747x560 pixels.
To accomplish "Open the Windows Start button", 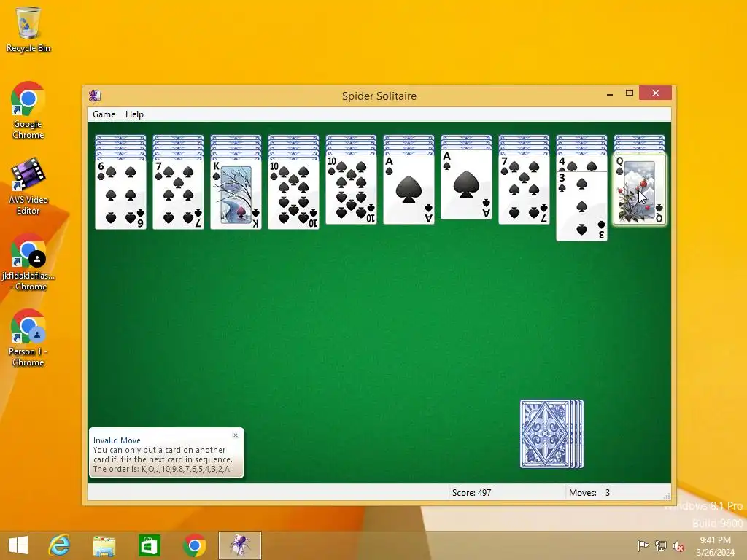I will coord(18,545).
